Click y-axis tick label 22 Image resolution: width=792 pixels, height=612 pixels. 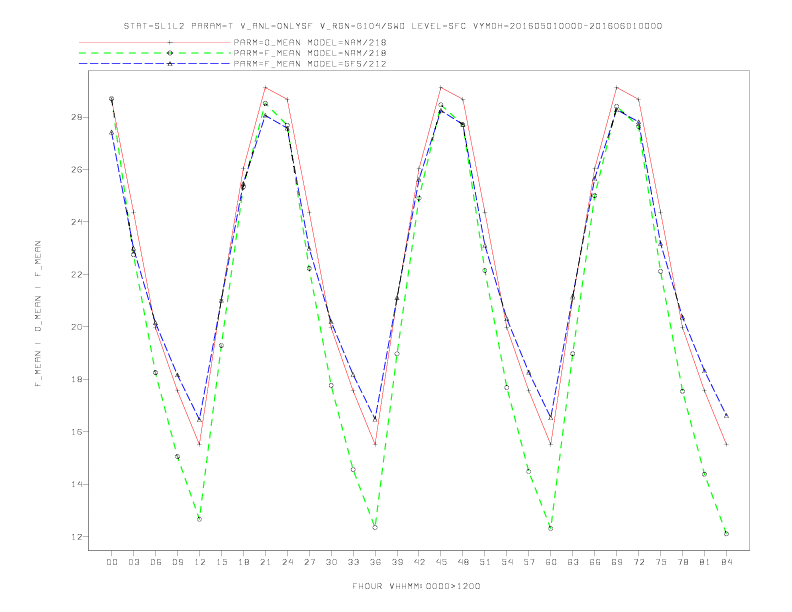(76, 274)
